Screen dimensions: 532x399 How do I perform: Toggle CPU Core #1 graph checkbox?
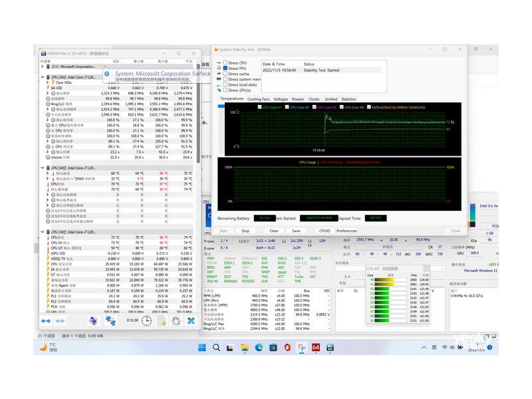(259, 107)
